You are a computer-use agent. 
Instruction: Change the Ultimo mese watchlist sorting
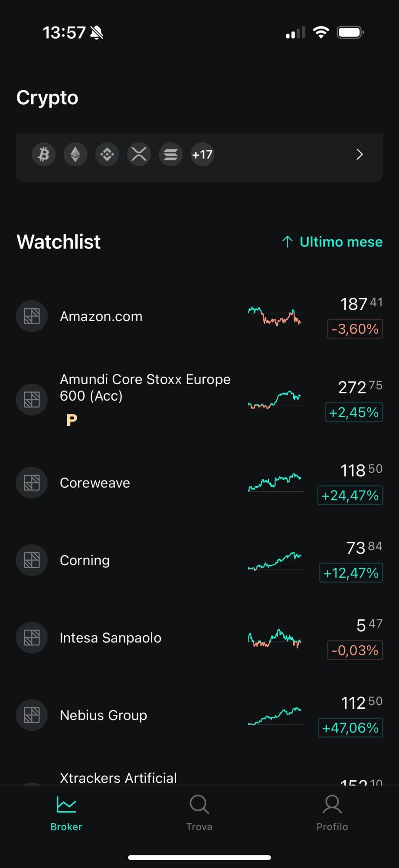click(x=333, y=242)
